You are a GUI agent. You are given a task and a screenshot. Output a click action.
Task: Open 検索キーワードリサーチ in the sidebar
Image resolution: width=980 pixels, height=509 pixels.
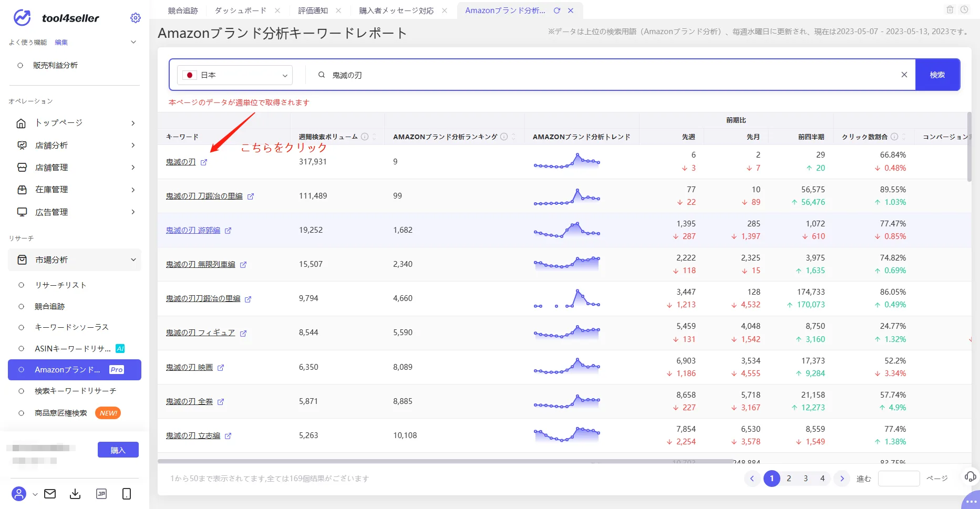[75, 391]
